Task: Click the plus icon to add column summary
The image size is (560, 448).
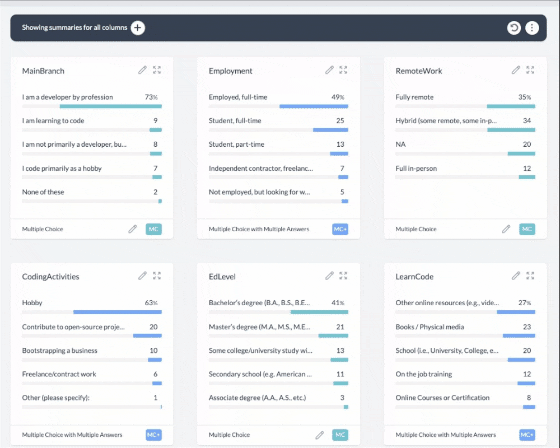Action: coord(138,28)
